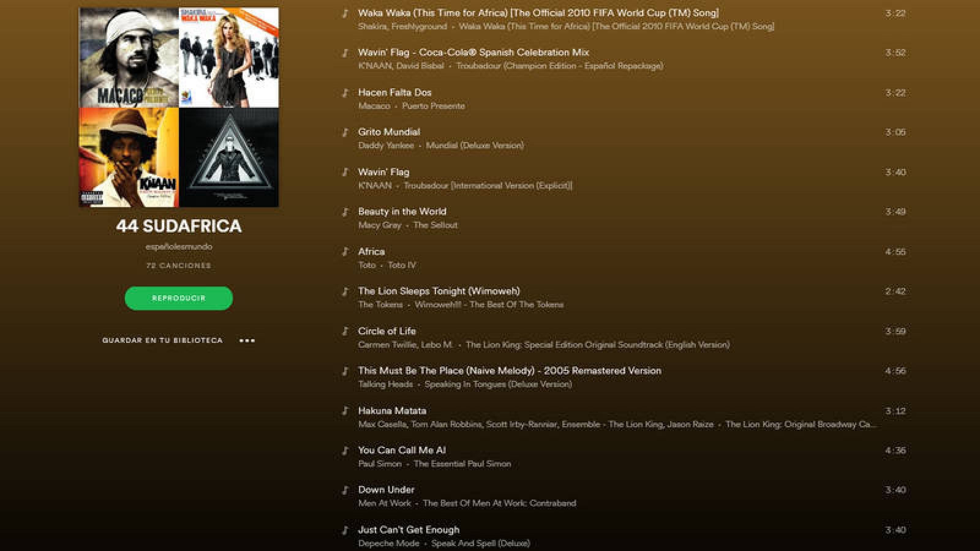
Task: Click the music note icon beside Waka Waka
Action: pos(345,13)
